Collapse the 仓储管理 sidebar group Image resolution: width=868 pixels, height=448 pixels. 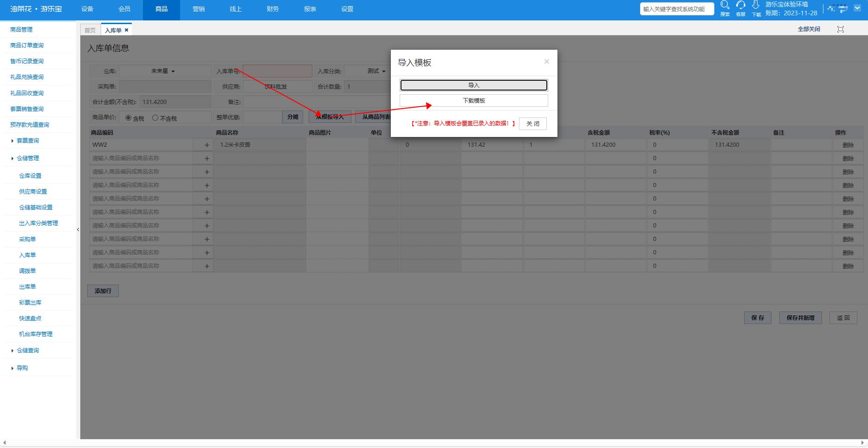pyautogui.click(x=28, y=158)
